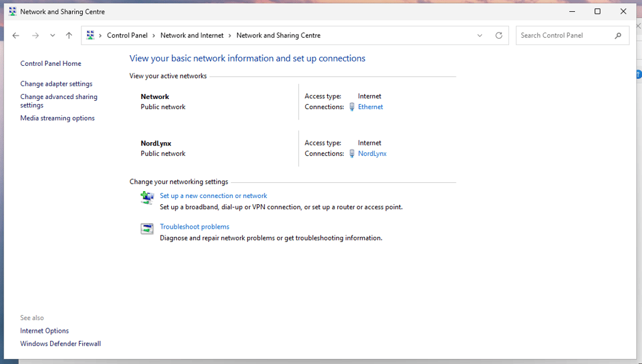Maximize the Network and Sharing Centre window

[597, 11]
